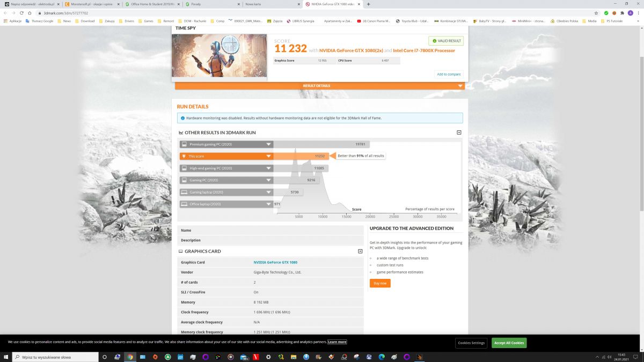Viewport: 644px width, 362px height.
Task: Click Chrome icon in the taskbar
Action: click(130, 357)
